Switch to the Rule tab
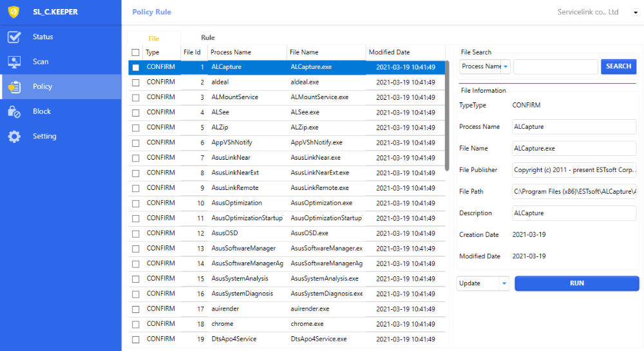 [x=207, y=38]
